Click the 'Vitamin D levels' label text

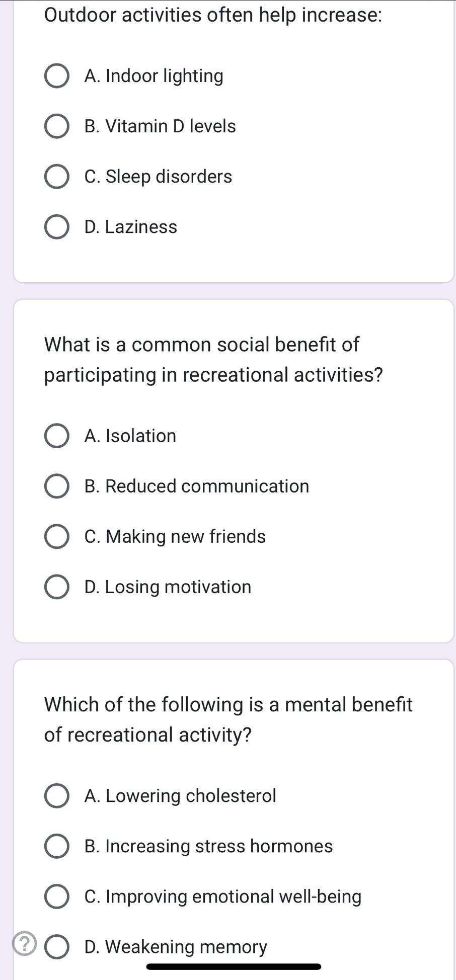click(x=171, y=126)
